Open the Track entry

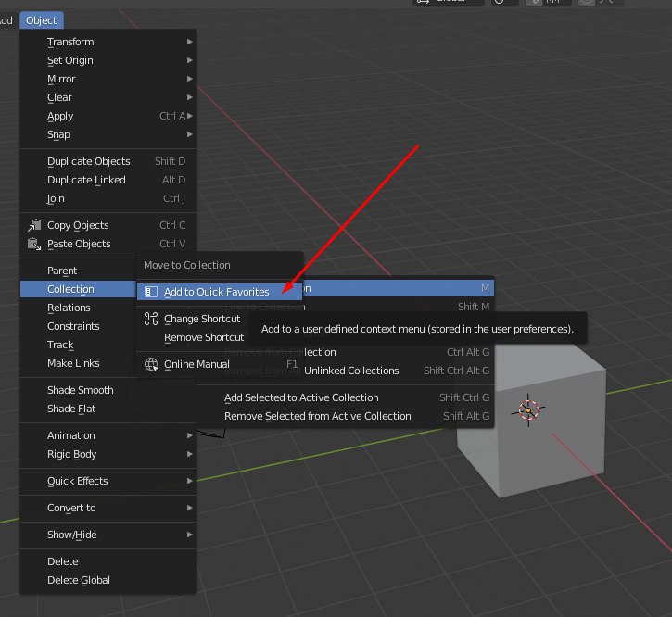[78, 345]
